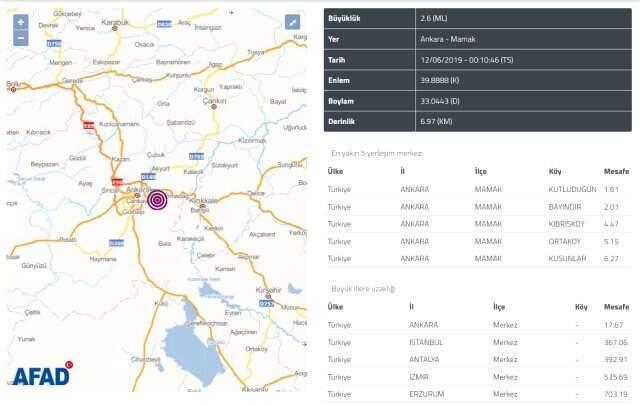Click the Kırşehir city label on map

click(x=268, y=290)
